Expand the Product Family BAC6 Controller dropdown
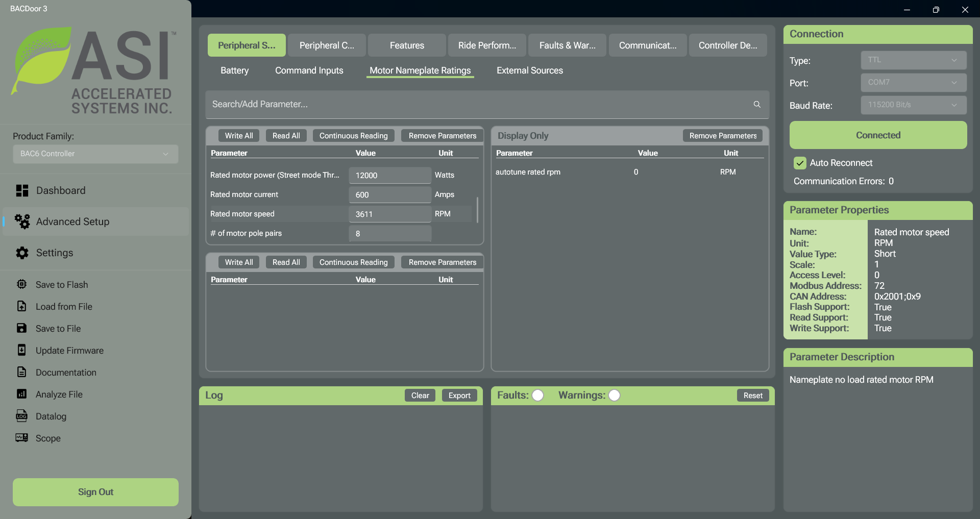980x519 pixels. click(x=95, y=154)
